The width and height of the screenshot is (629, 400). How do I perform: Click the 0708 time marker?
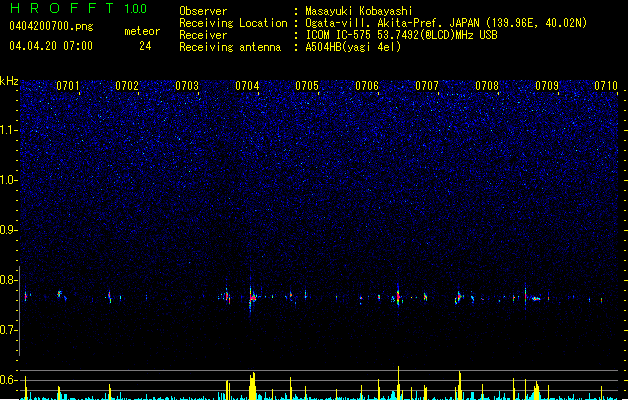(x=487, y=86)
